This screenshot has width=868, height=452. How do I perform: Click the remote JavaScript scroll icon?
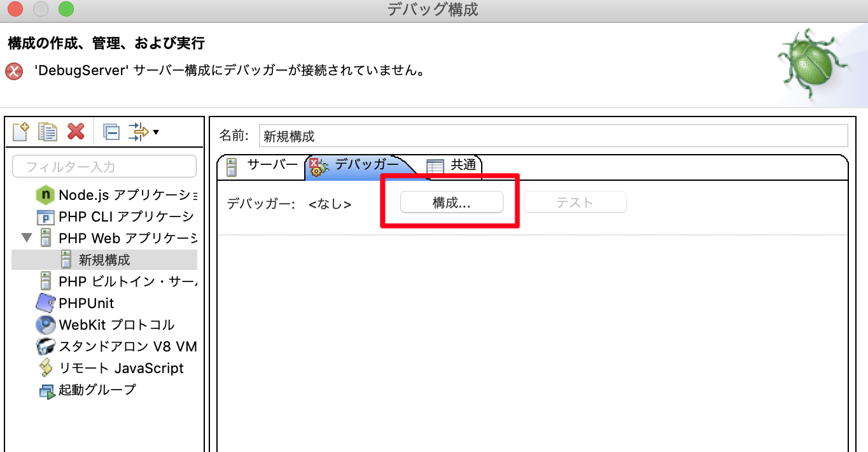click(x=46, y=368)
